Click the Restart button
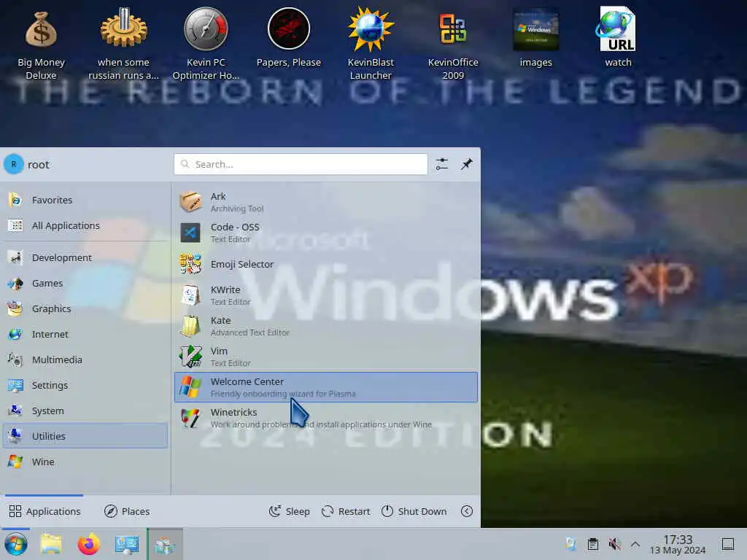This screenshot has width=747, height=560. pyautogui.click(x=346, y=511)
